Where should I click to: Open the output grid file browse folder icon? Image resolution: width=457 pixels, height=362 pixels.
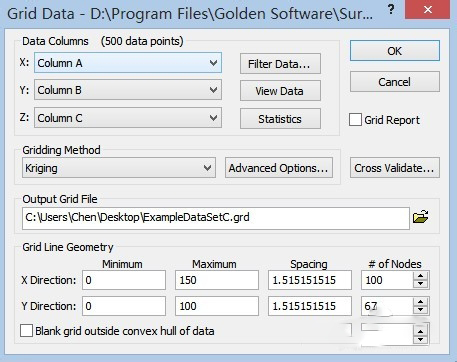(x=421, y=217)
